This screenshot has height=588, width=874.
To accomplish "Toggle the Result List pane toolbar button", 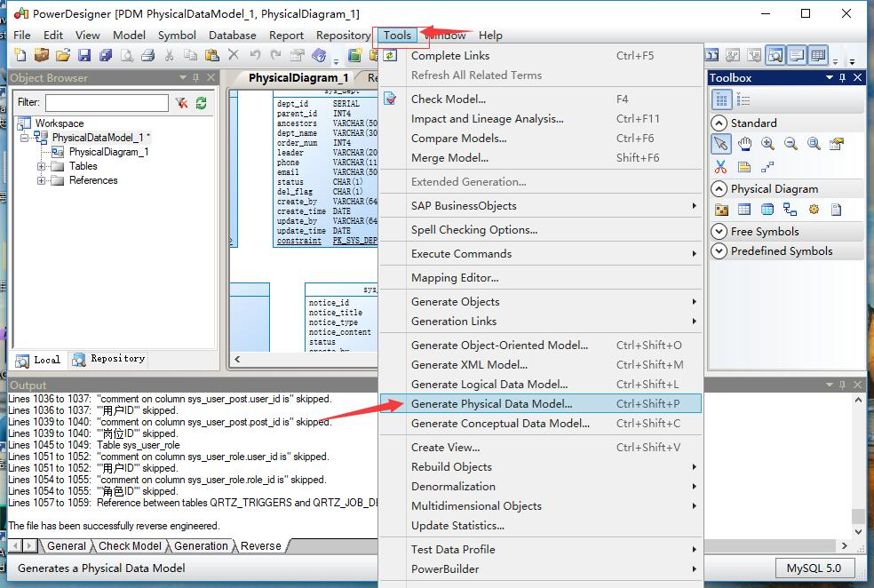I will click(818, 54).
